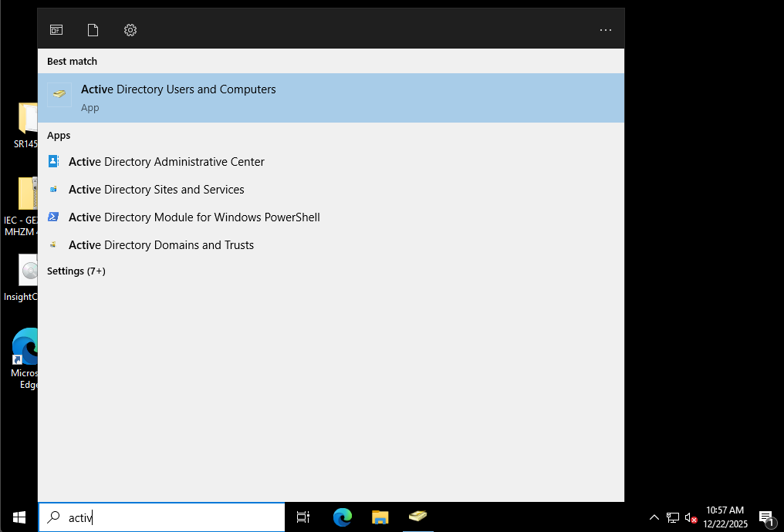The width and height of the screenshot is (784, 532).
Task: Click the Active Directory Users and Computers icon
Action: click(x=59, y=94)
